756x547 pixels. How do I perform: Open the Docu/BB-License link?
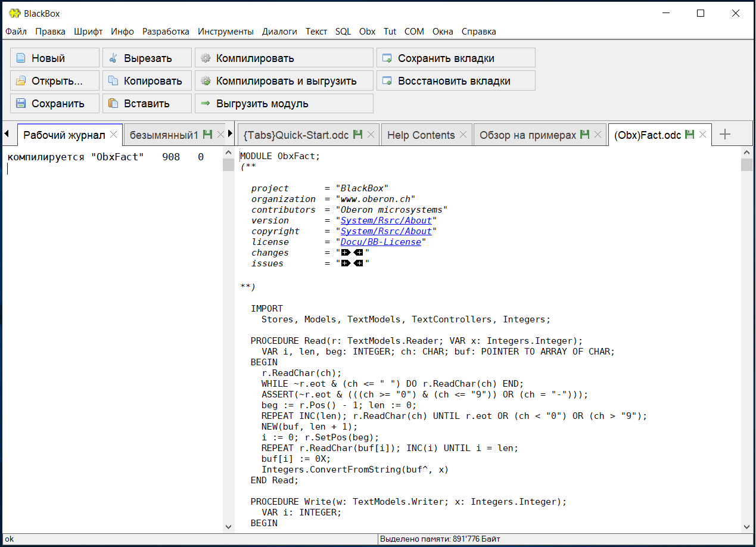pos(381,242)
